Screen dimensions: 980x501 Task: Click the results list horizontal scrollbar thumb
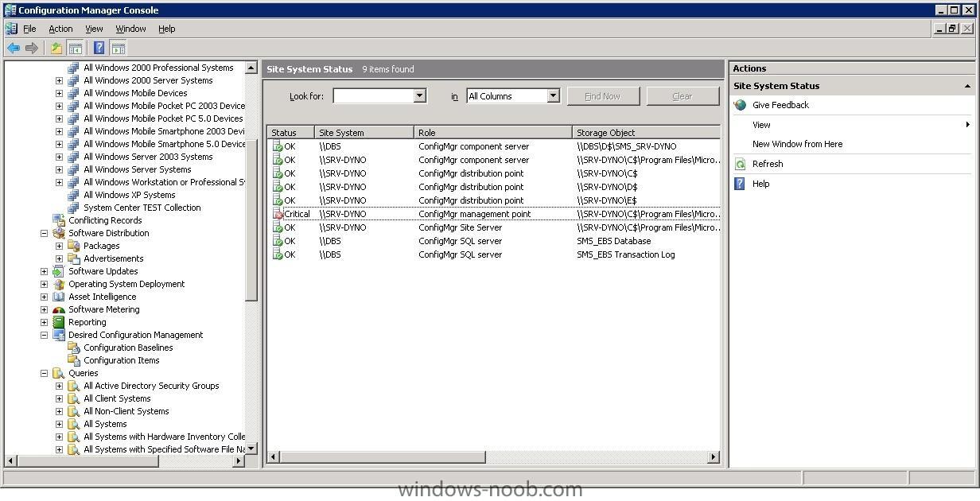[383, 456]
